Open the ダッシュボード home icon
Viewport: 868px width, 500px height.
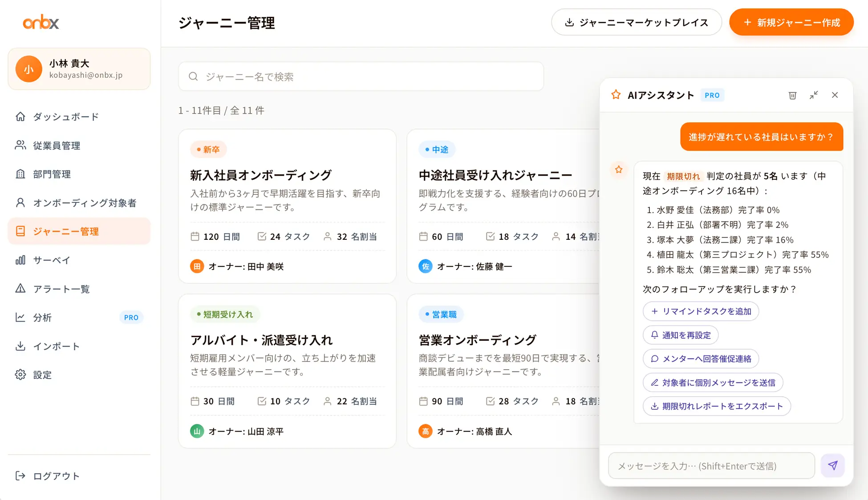20,117
